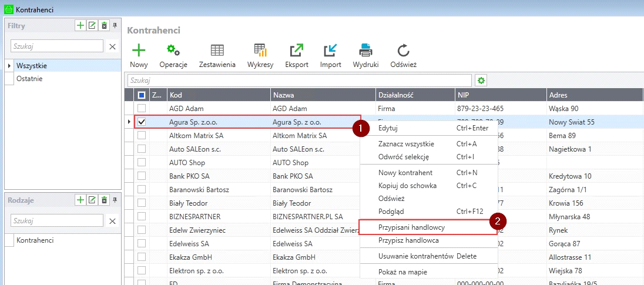
Task: Delete filter using trash icon in Filtry panel
Action: [x=104, y=25]
